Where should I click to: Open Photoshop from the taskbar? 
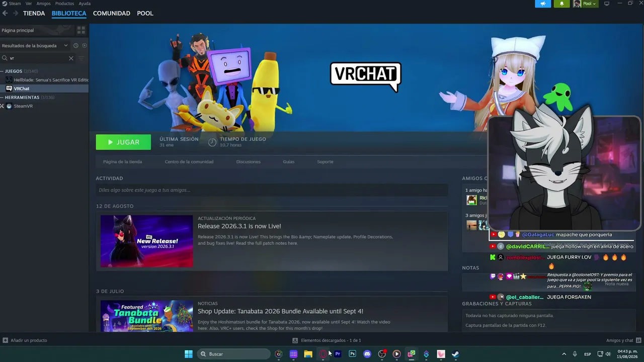click(352, 354)
